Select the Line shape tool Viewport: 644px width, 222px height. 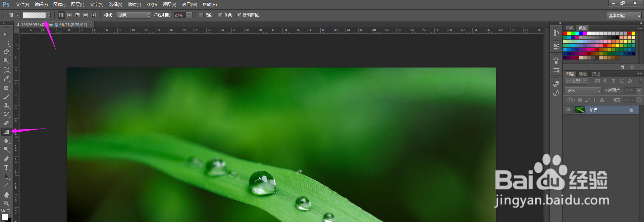click(6, 185)
